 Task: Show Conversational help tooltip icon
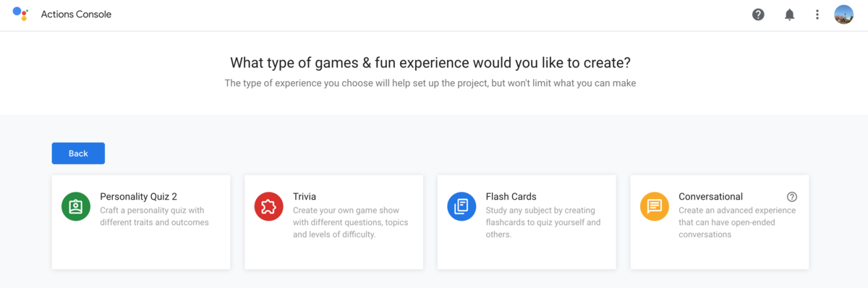click(x=792, y=197)
